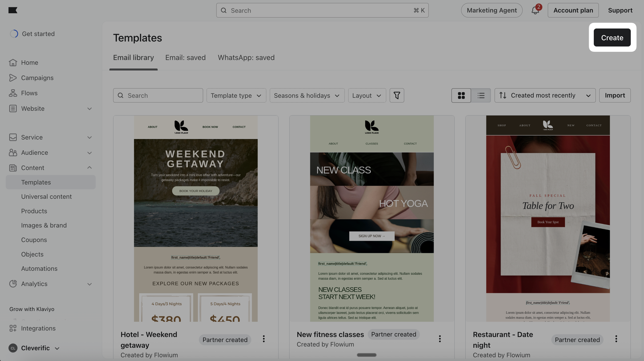Open three-dot menu for Restaurant - Date night
Screen dimensions: 644x361
click(616, 339)
